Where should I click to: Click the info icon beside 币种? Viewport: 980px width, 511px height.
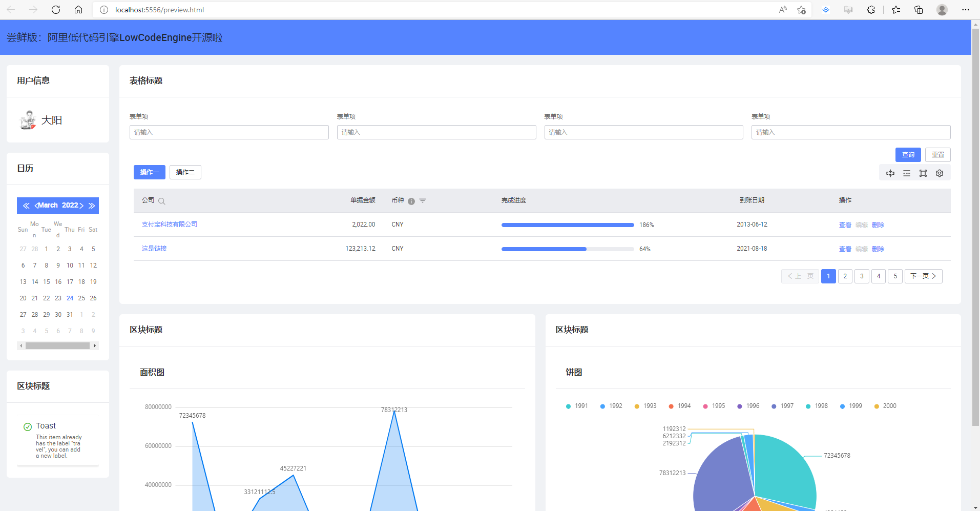tap(411, 201)
